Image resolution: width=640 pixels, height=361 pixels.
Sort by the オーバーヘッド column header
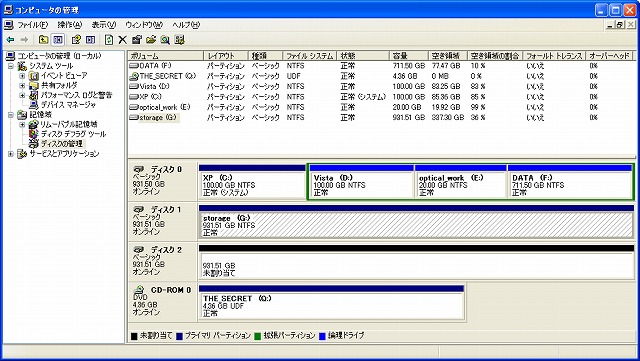[609, 56]
